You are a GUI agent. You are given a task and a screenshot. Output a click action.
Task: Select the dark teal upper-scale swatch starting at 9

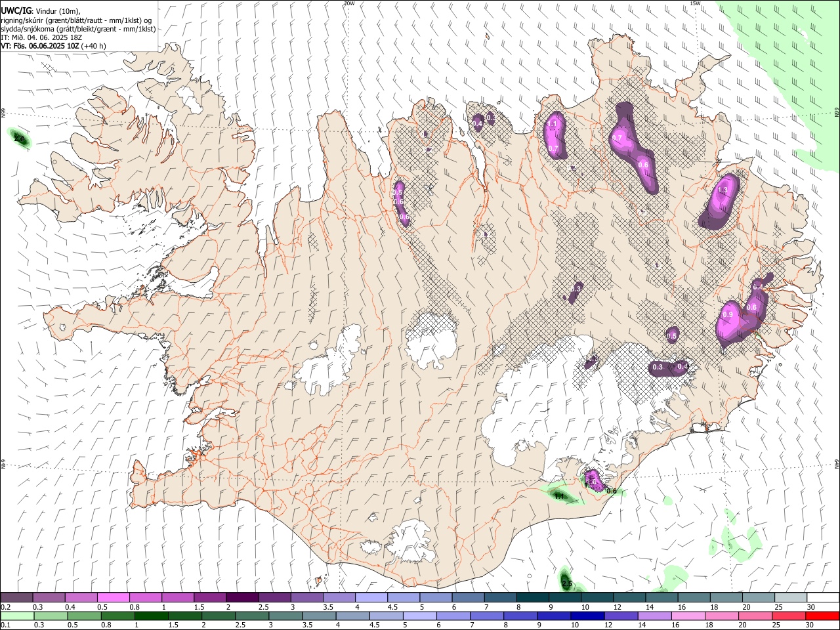pyautogui.click(x=565, y=597)
